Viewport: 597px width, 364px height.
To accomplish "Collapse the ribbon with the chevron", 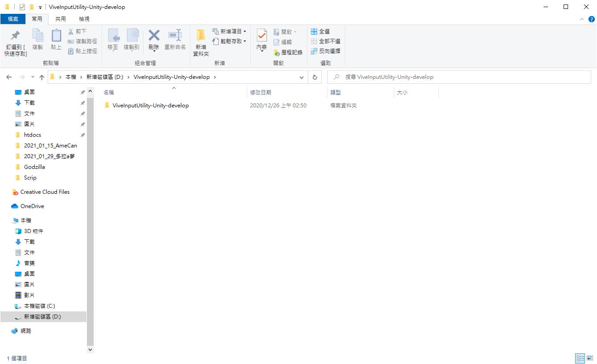I will click(x=581, y=19).
